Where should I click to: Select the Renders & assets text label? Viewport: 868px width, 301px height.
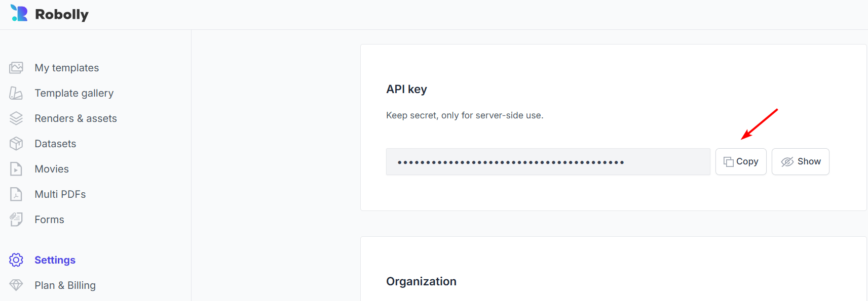pos(76,118)
